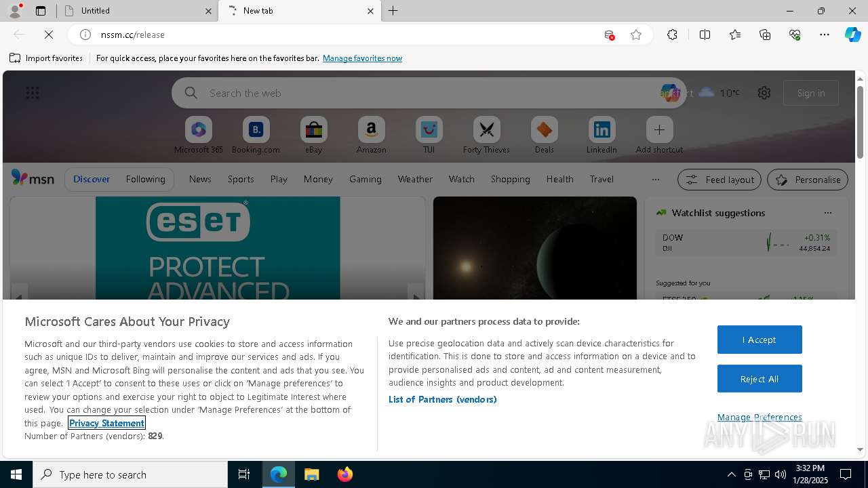Open eBay shortcut tile

(x=313, y=136)
